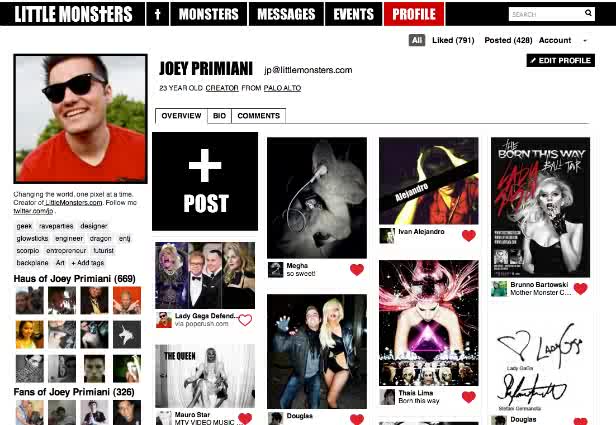Viewport: 616px width, 425px height.
Task: Open Megha's small avatar icon
Action: tap(275, 270)
